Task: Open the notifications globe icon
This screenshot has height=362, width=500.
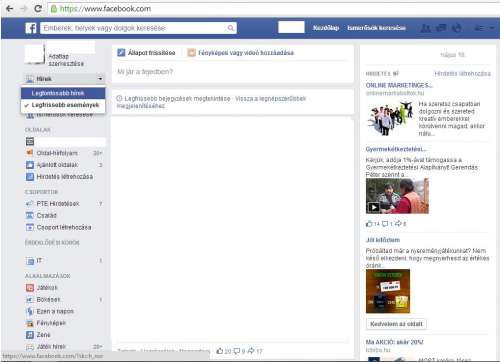Action: pos(457,28)
